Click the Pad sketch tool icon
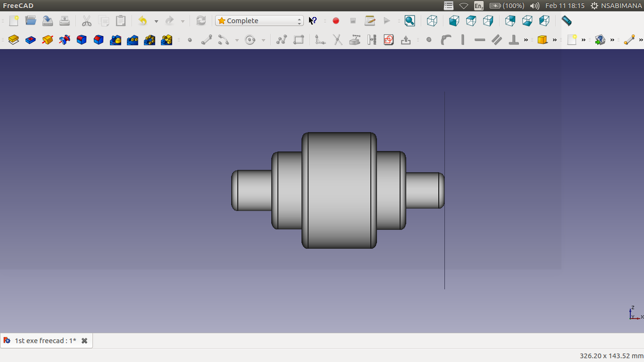The height and width of the screenshot is (362, 644). tap(14, 40)
